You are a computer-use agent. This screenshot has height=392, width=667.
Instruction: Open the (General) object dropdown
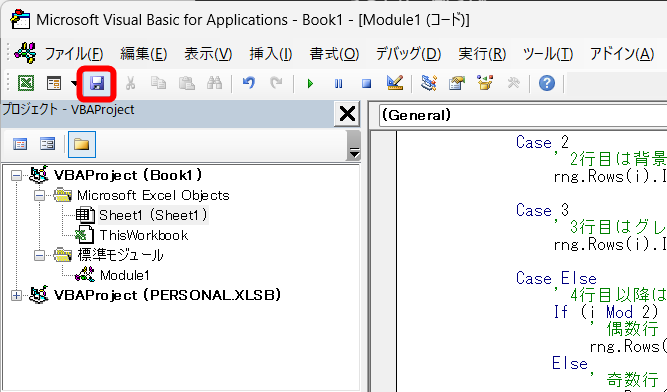523,115
